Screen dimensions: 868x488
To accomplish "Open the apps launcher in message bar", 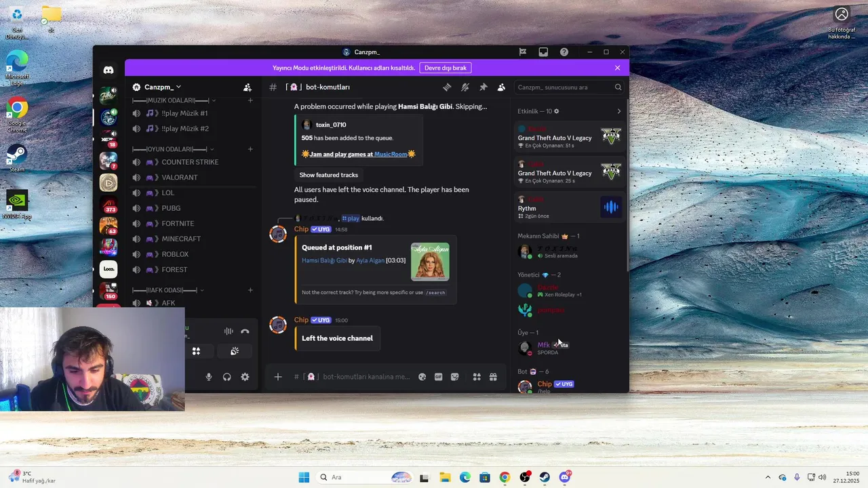I will click(x=477, y=377).
